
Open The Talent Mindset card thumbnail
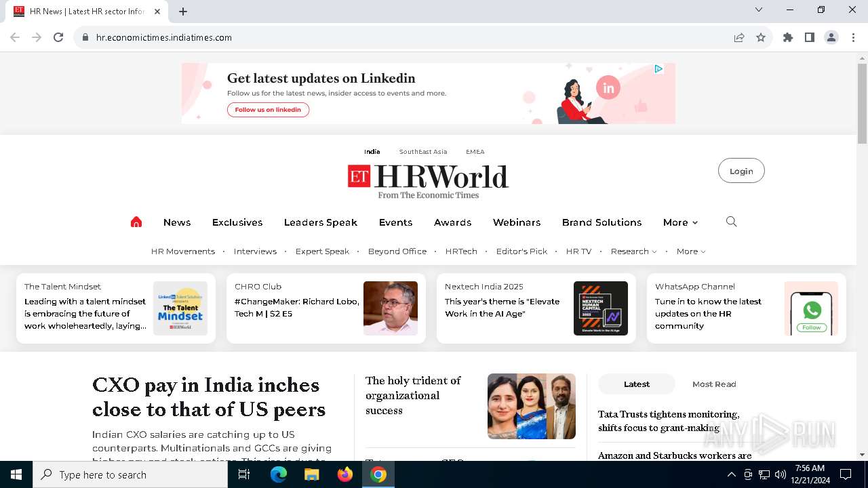pyautogui.click(x=180, y=308)
